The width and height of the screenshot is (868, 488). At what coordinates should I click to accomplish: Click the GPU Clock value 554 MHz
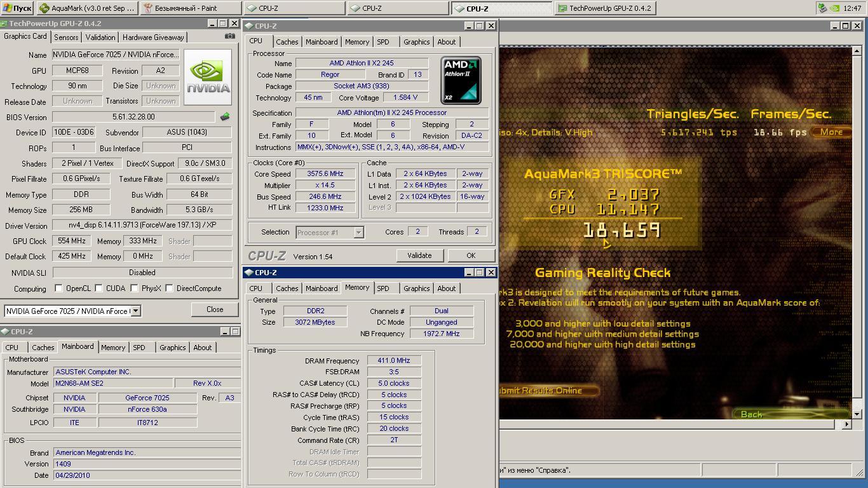71,241
